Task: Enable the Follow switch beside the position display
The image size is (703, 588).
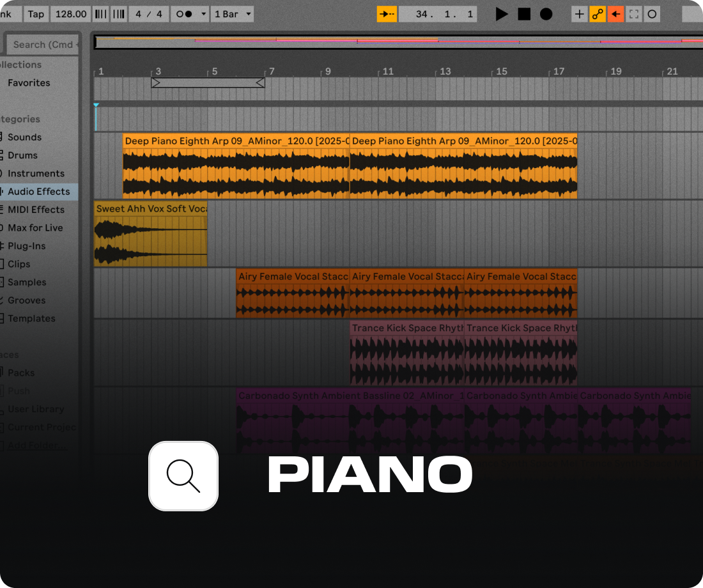Action: click(387, 13)
